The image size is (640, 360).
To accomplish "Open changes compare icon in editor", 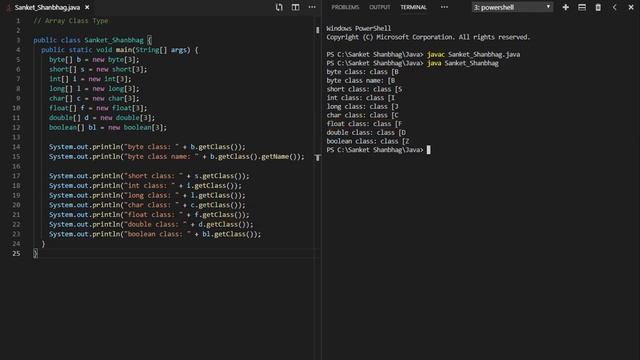I will pos(279,7).
